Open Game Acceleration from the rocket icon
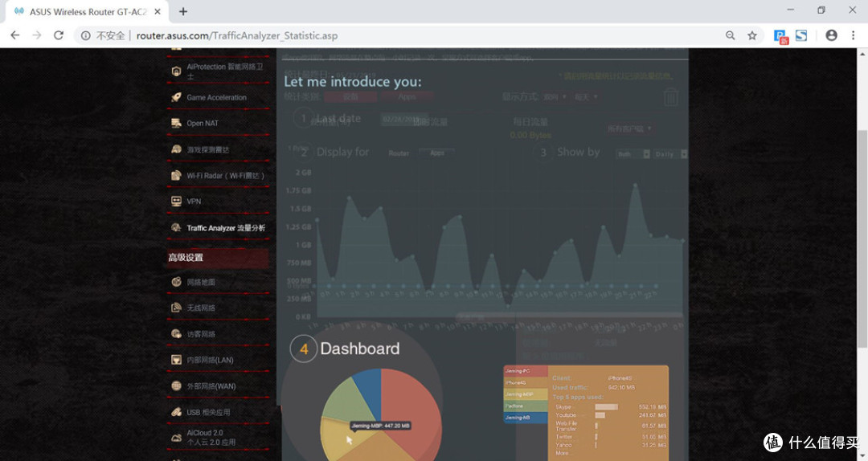The width and height of the screenshot is (868, 461). click(x=176, y=97)
